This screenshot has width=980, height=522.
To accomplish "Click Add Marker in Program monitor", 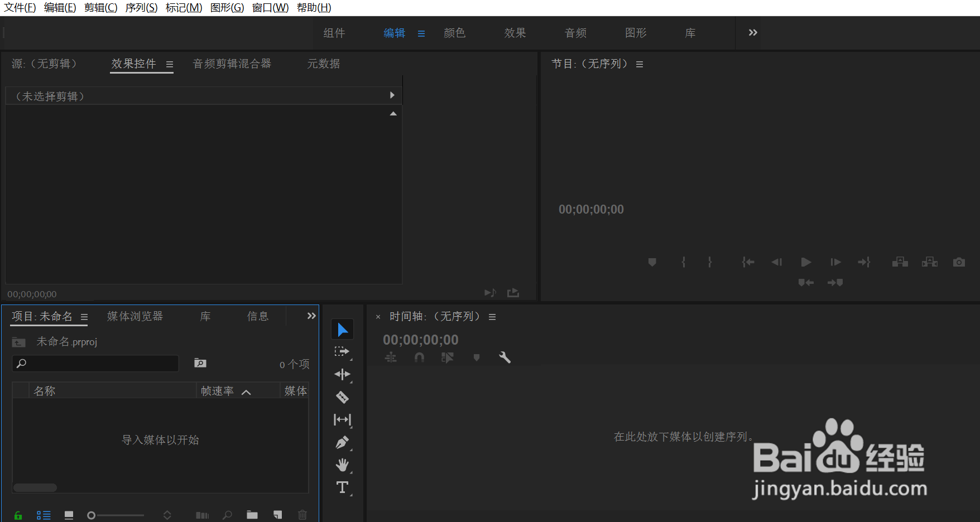I will [x=652, y=262].
